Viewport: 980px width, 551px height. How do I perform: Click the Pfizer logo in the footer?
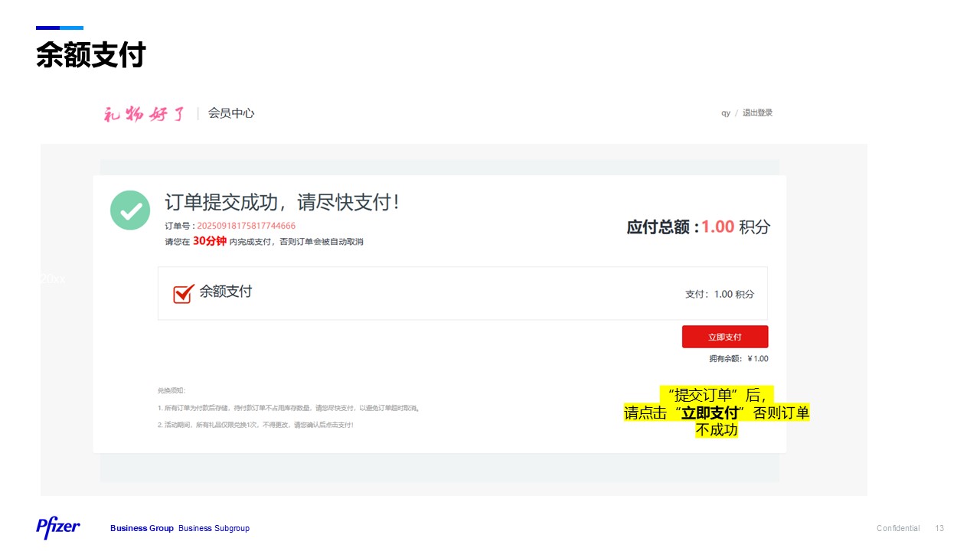(57, 528)
